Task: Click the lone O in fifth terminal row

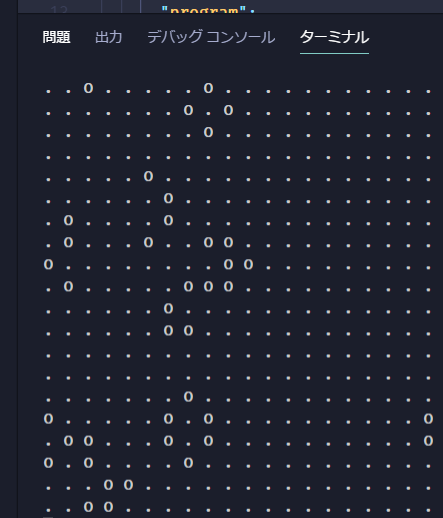Action: [148, 176]
